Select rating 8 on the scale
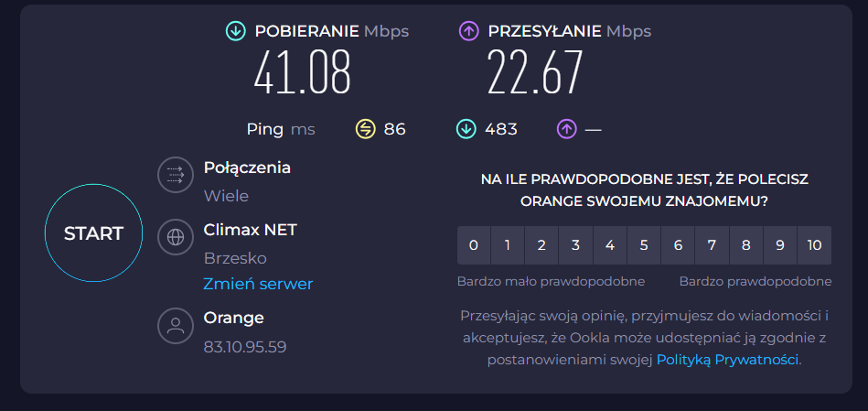 click(746, 245)
